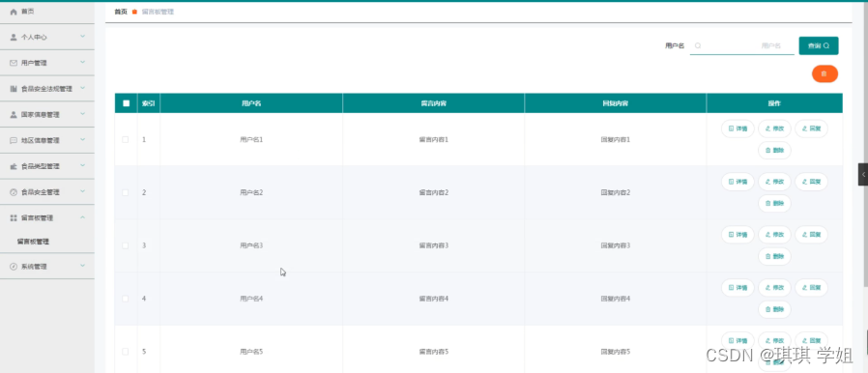This screenshot has height=373, width=868.
Task: Click 详情 button in row 3
Action: [738, 235]
